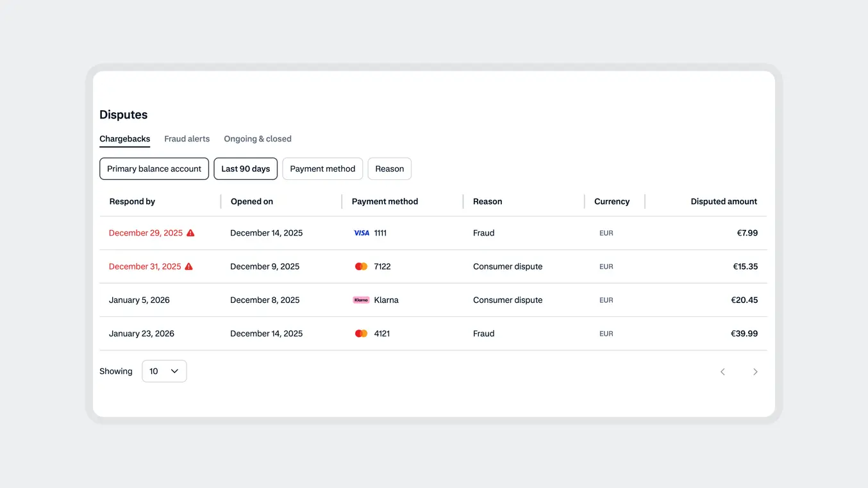Click the Disputed amount column header

click(x=724, y=201)
